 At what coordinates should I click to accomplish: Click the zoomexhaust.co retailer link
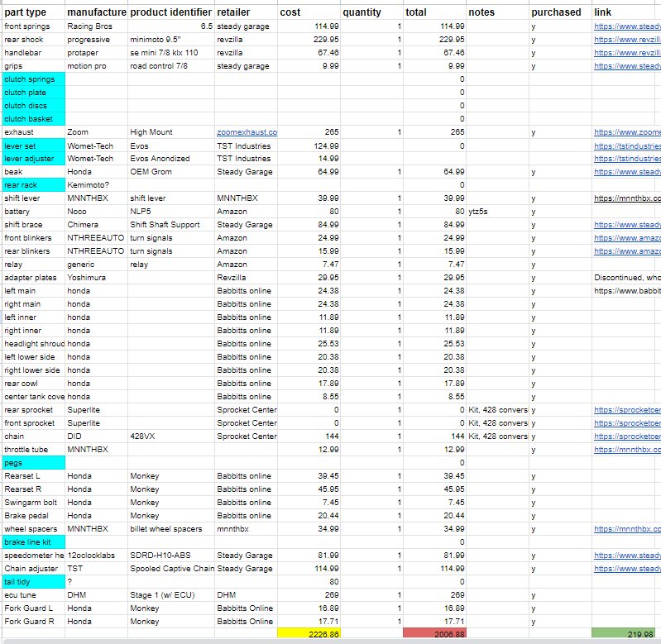click(x=247, y=132)
